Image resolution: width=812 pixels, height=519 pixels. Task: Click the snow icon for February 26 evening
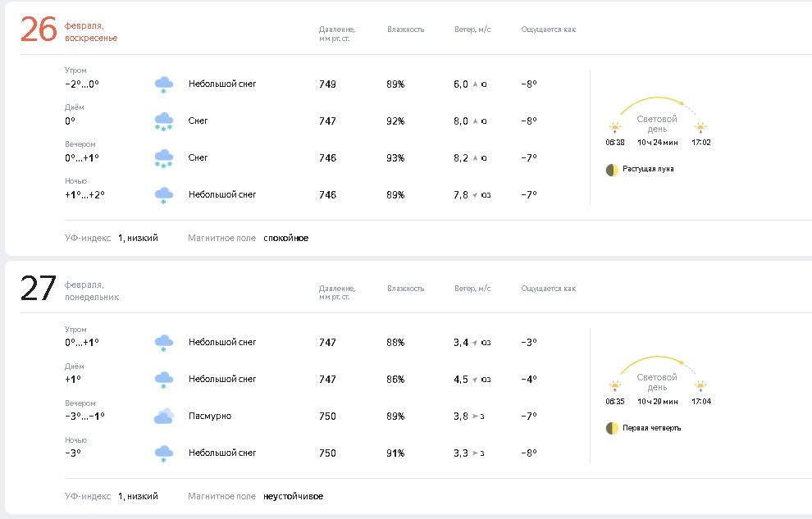point(164,158)
